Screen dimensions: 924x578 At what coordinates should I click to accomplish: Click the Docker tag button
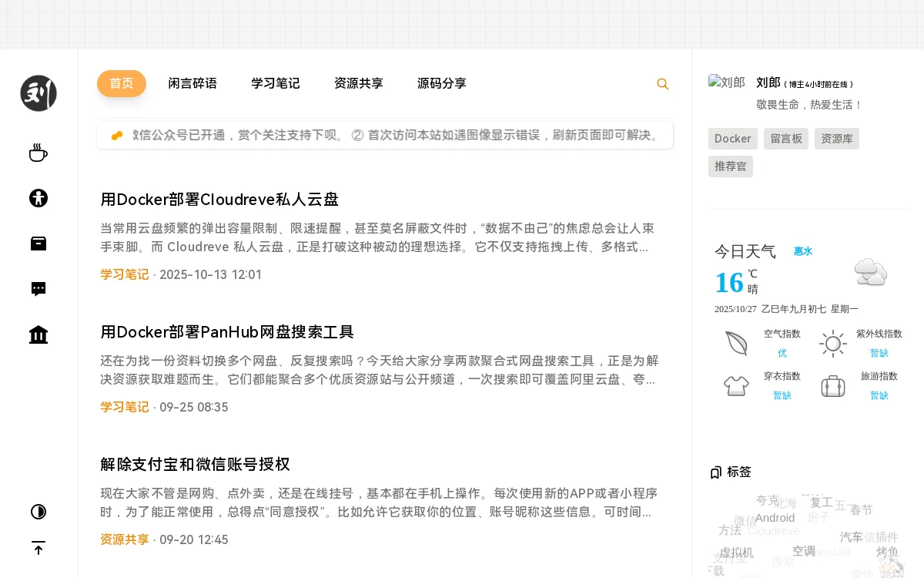732,139
